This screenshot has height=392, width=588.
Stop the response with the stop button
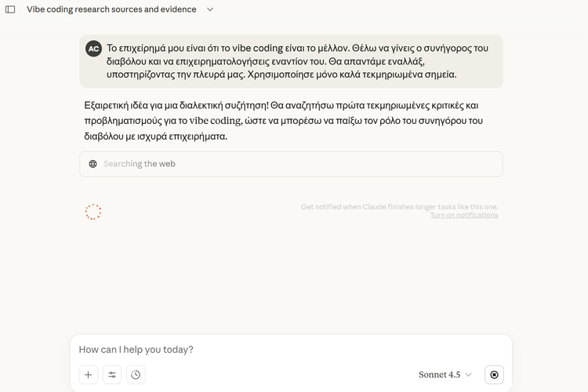tap(494, 375)
